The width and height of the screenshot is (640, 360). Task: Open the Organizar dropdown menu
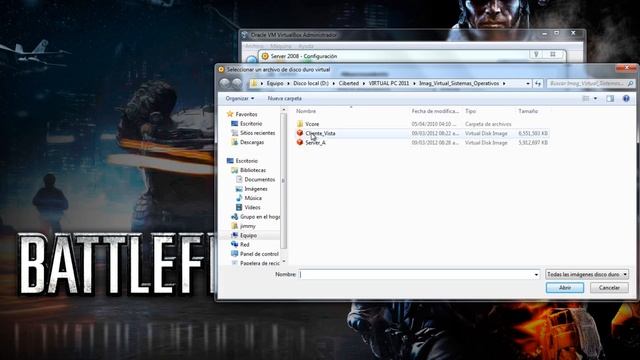pyautogui.click(x=240, y=98)
